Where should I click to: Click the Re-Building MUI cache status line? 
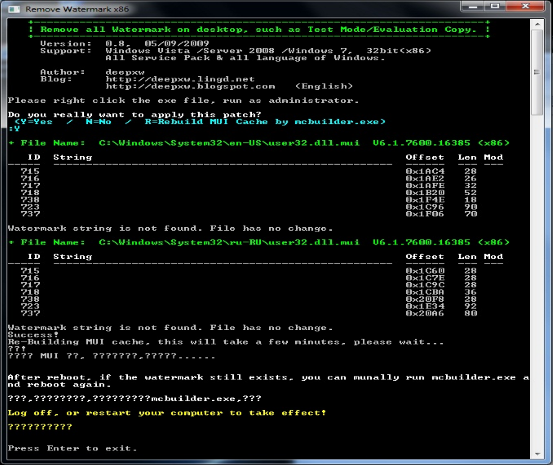click(226, 342)
